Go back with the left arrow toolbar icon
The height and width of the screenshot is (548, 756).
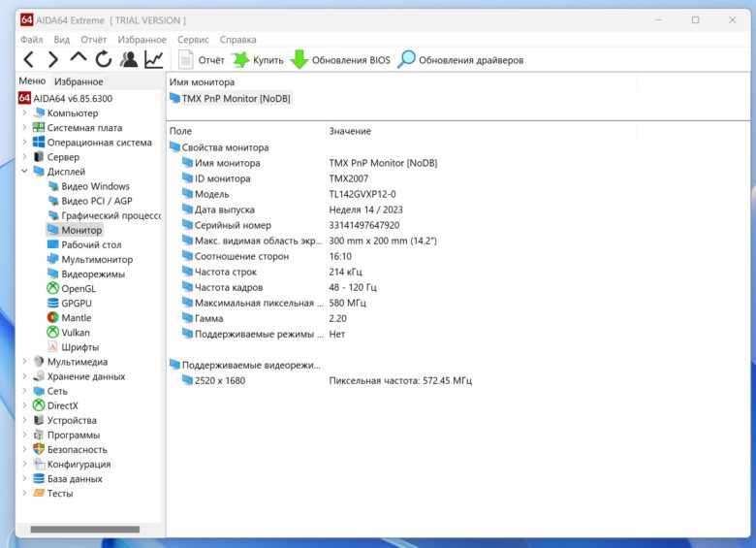tap(28, 60)
